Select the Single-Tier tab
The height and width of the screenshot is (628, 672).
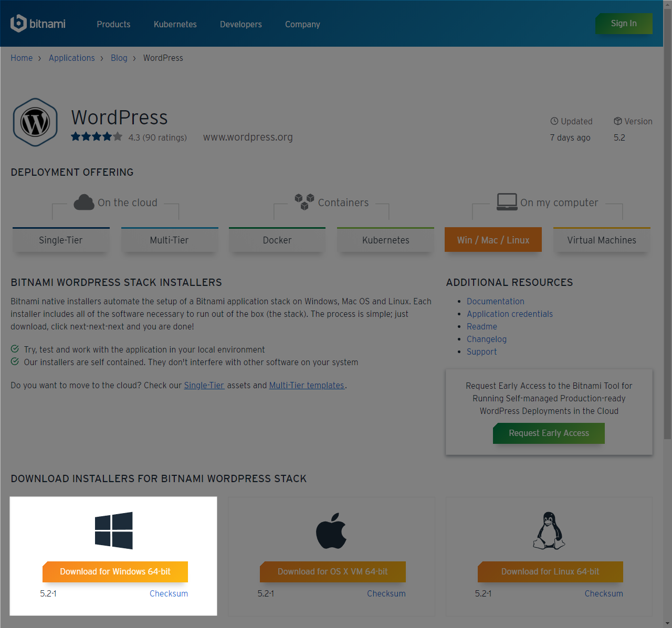tap(61, 240)
